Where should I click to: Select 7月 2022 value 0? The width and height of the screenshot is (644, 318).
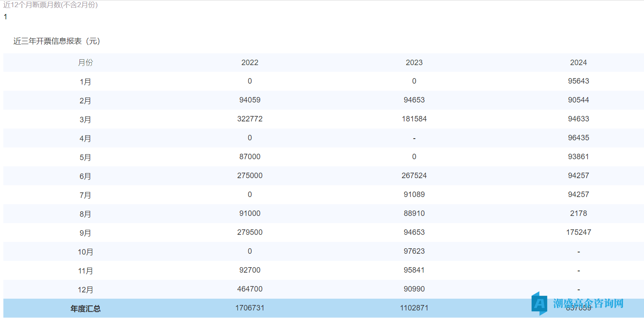point(250,194)
